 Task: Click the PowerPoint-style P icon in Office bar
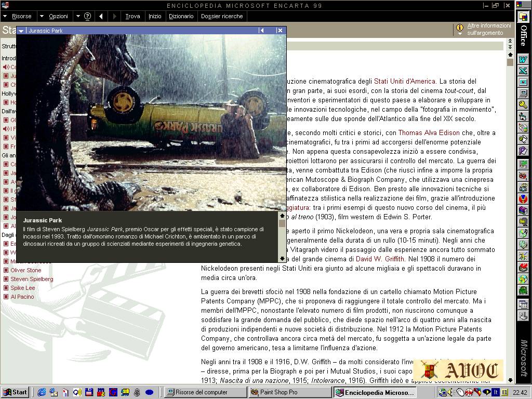[x=523, y=150]
